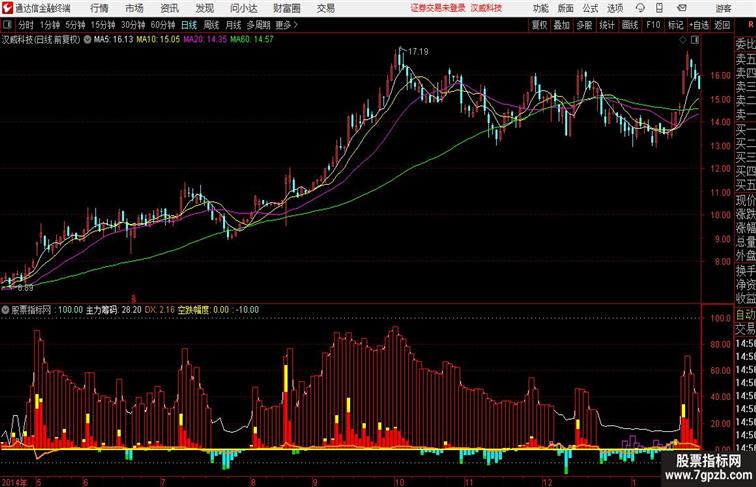
Task: Click the 返回 back button
Action: (722, 25)
